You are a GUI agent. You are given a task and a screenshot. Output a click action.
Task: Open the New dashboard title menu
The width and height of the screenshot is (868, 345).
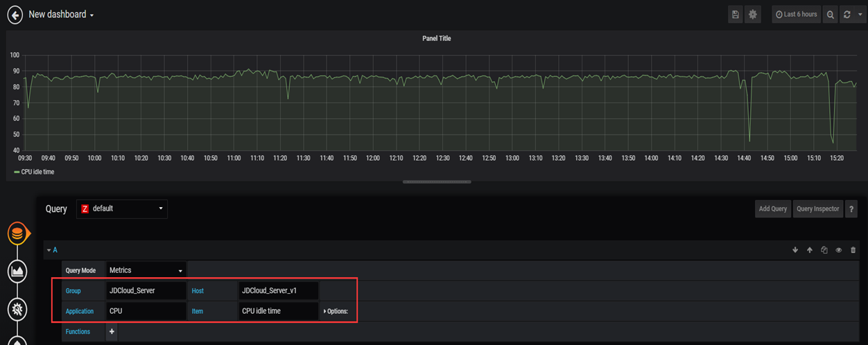point(61,15)
